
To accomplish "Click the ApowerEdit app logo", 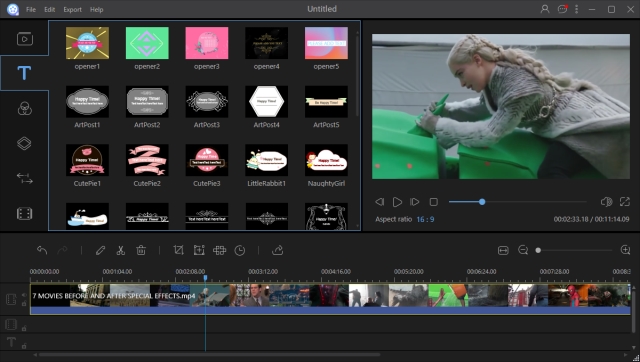I will tap(13, 9).
